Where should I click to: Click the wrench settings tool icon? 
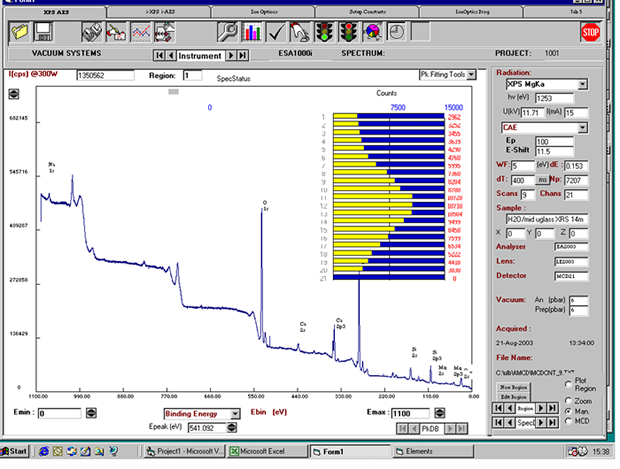click(227, 32)
